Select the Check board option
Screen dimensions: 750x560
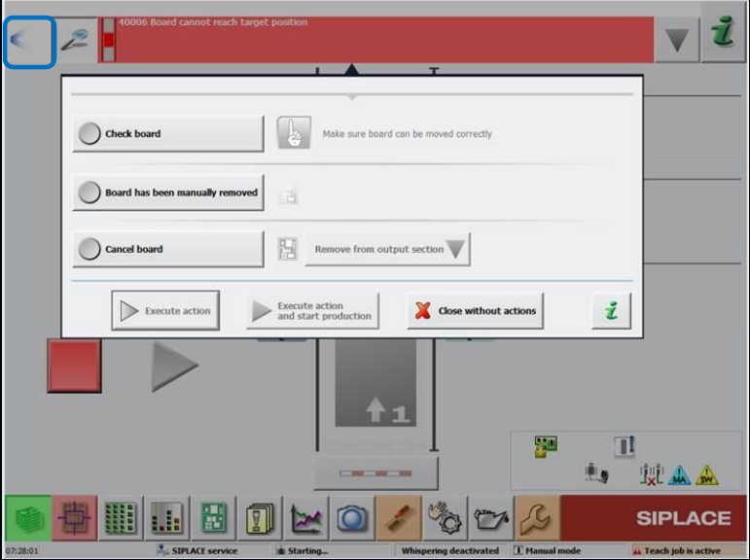168,133
